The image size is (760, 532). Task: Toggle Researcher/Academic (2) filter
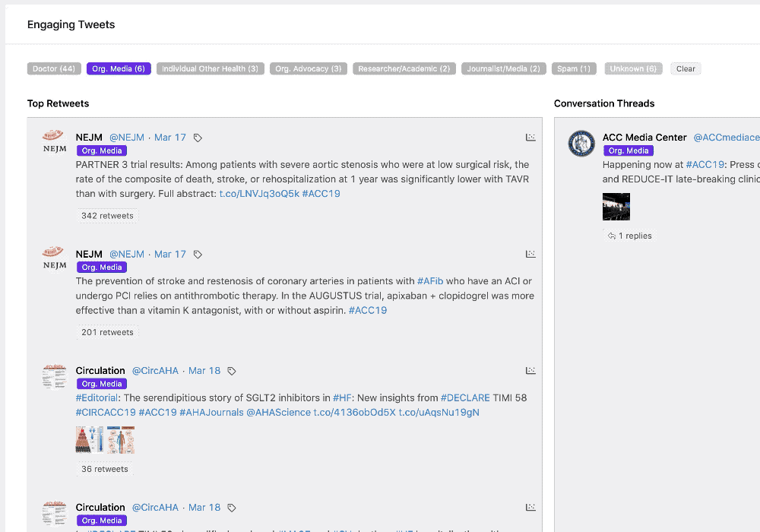click(x=404, y=69)
